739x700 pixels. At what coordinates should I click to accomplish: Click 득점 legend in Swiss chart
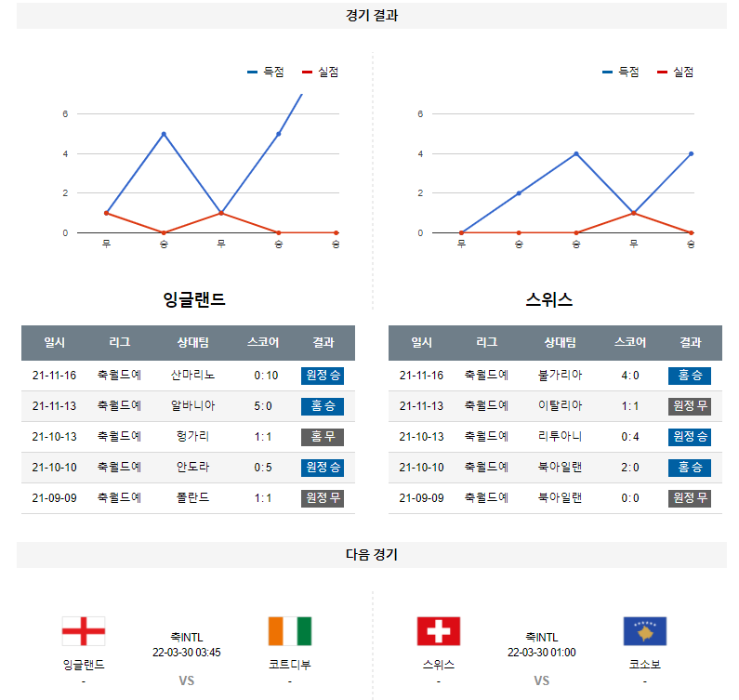pos(621,73)
